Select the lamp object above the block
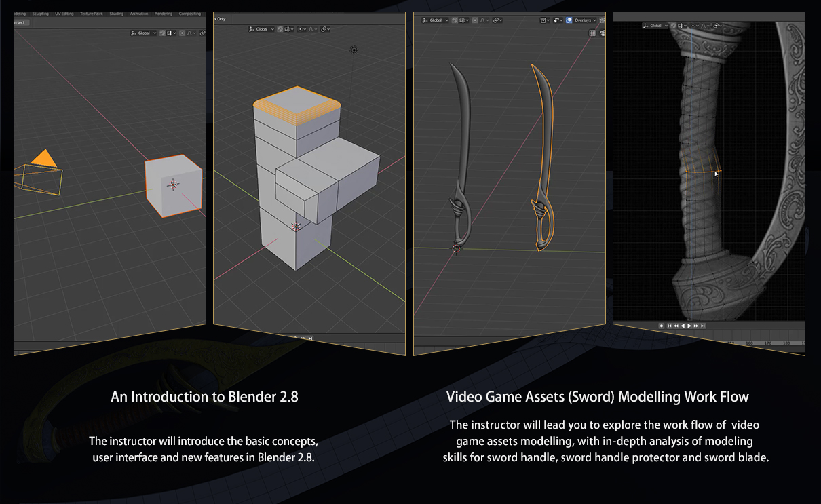This screenshot has height=504, width=821. pyautogui.click(x=354, y=50)
